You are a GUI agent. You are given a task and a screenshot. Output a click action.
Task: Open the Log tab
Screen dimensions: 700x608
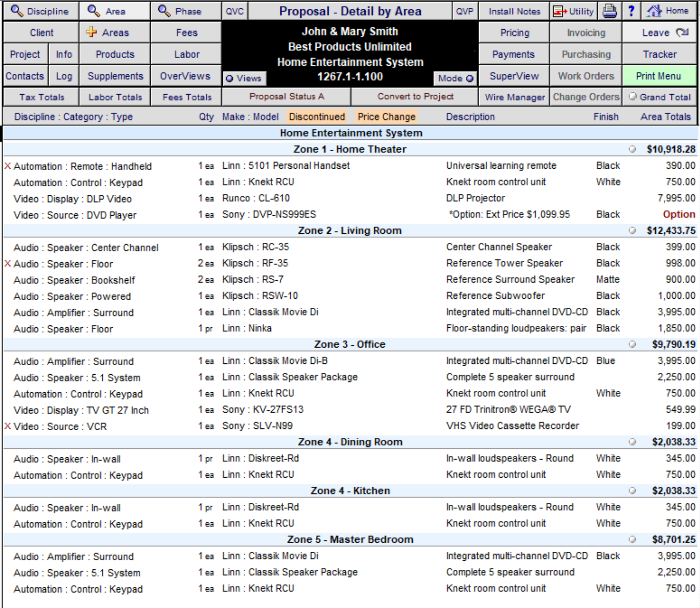click(x=64, y=76)
